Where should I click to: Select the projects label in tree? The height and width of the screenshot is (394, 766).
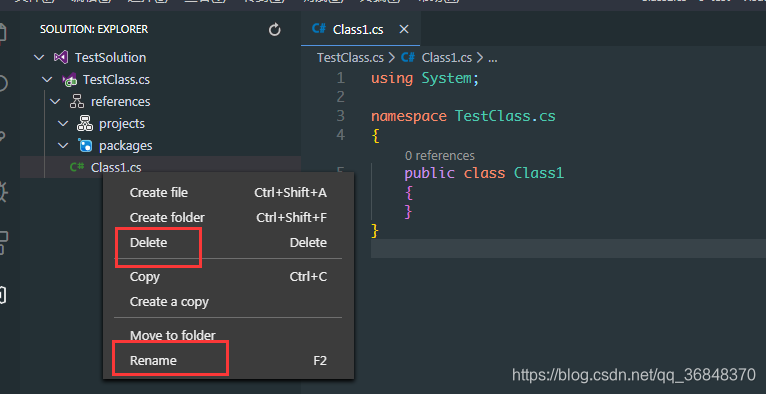click(x=122, y=124)
